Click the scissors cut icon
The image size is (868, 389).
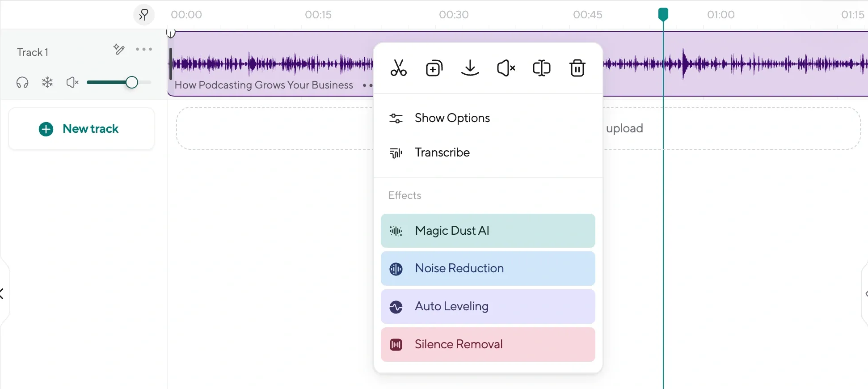[x=398, y=68]
